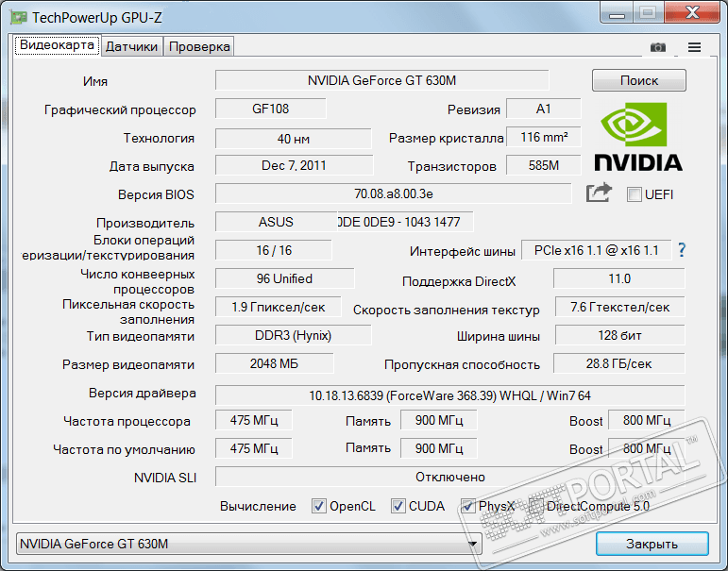The width and height of the screenshot is (728, 571).
Task: Click the bus width value 128 бит
Action: point(619,335)
